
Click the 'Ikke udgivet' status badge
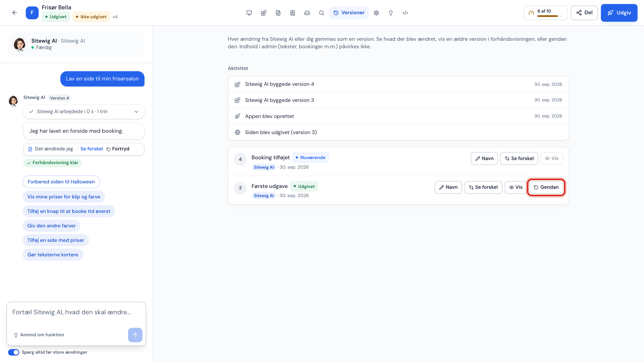91,17
